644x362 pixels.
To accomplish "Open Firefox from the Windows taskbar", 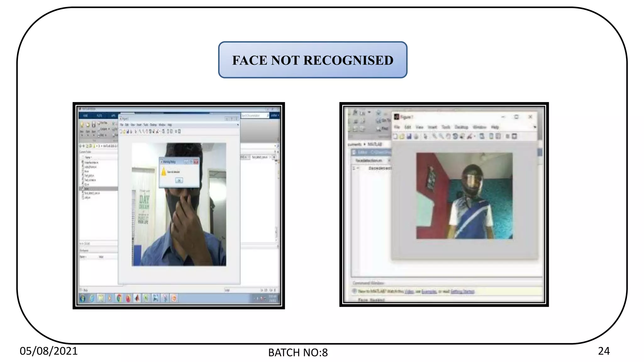I will coord(128,298).
